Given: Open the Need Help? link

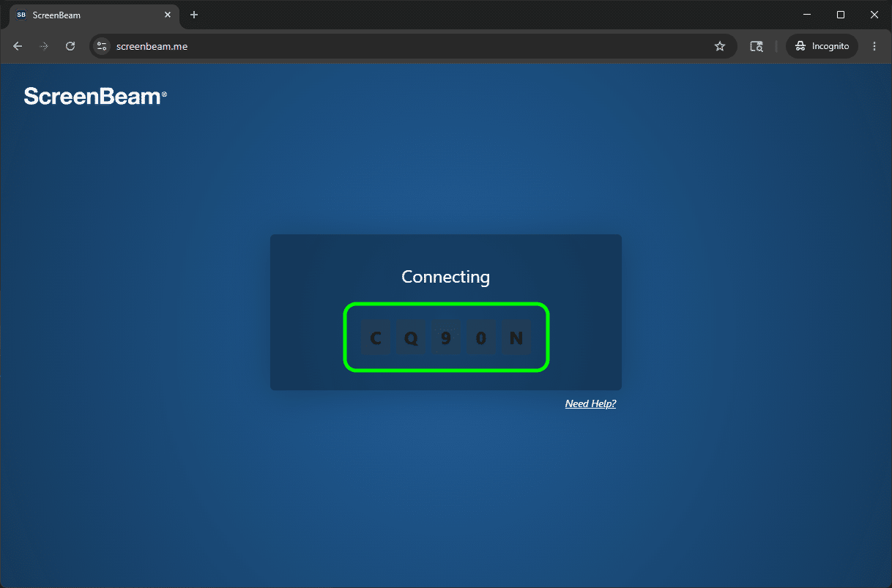Looking at the screenshot, I should coord(590,403).
